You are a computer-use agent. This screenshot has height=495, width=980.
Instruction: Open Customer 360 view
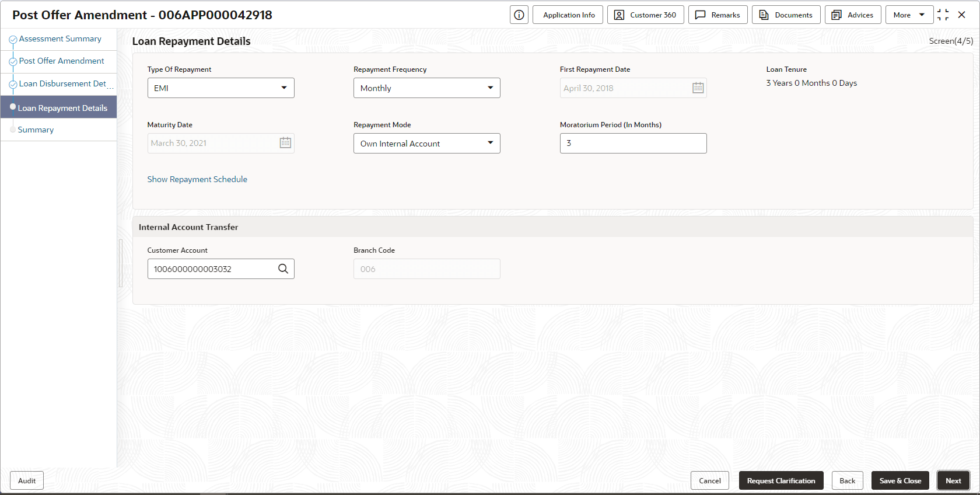[645, 15]
